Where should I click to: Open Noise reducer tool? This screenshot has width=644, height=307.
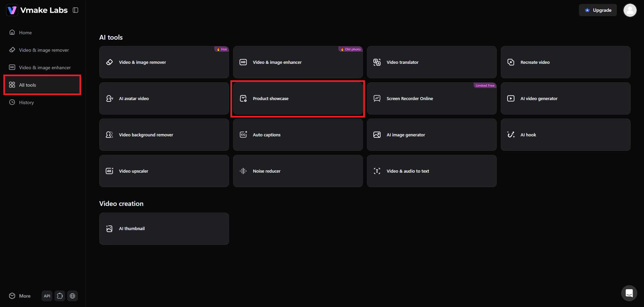coord(298,171)
